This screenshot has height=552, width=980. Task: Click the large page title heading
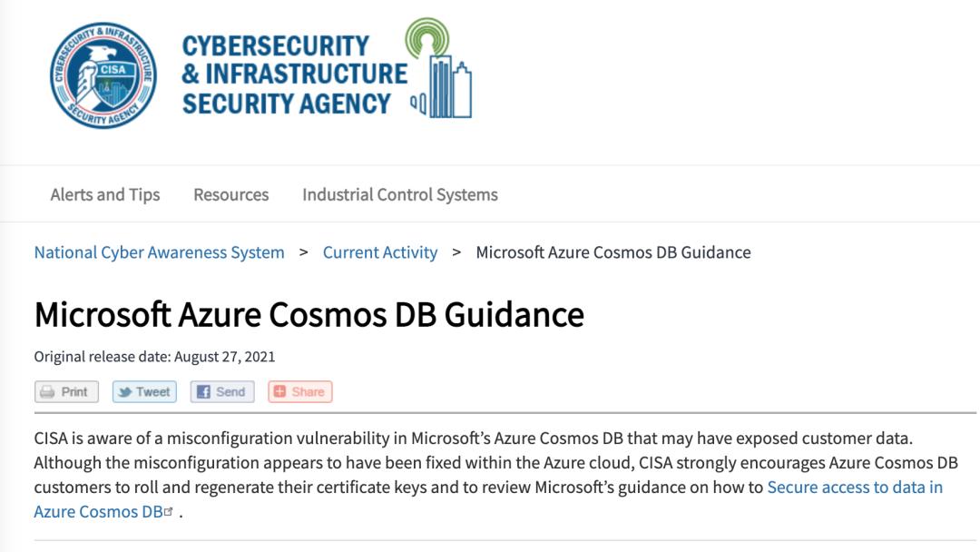coord(309,314)
